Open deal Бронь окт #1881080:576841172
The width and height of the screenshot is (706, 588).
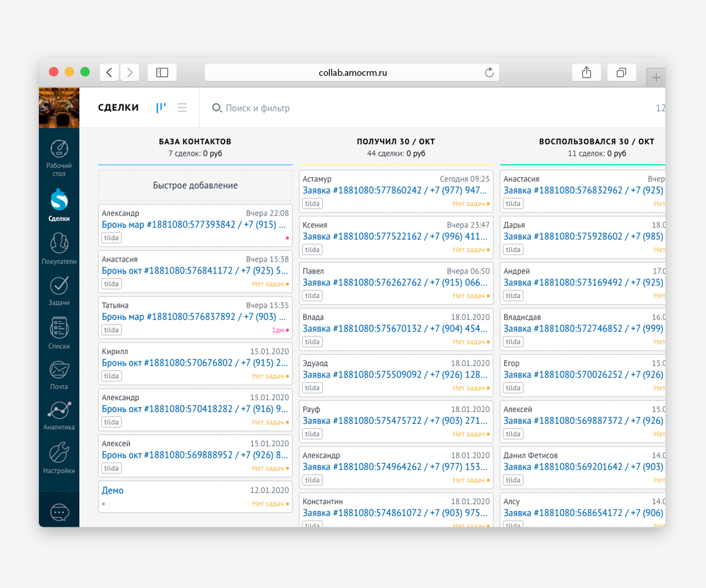(x=195, y=270)
